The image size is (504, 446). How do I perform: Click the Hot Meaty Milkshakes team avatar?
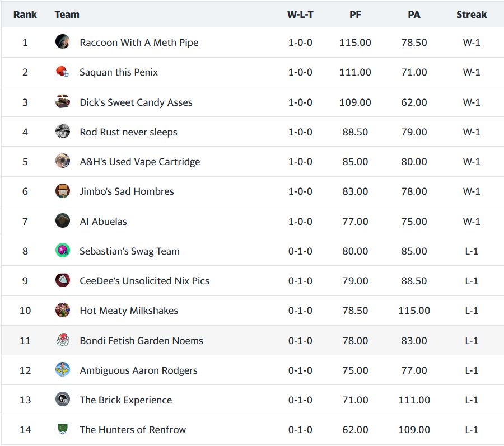[x=63, y=310]
